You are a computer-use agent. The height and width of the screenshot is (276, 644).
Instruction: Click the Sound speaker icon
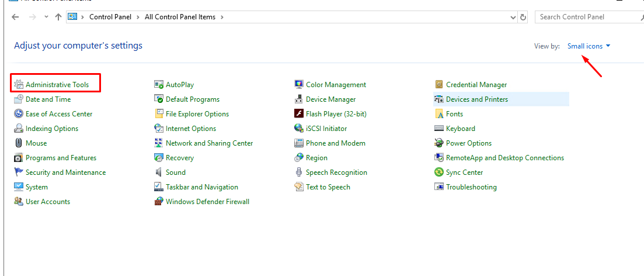point(159,172)
